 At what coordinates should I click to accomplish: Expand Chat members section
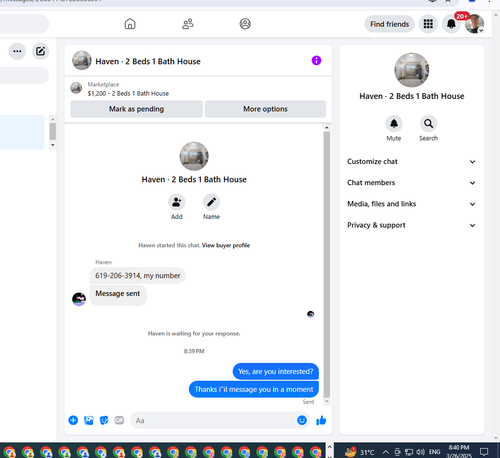pyautogui.click(x=411, y=183)
